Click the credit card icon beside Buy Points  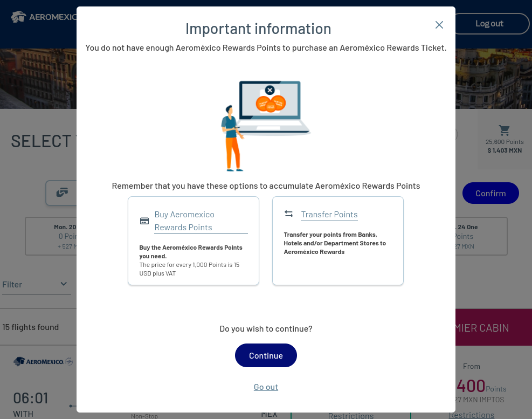144,221
